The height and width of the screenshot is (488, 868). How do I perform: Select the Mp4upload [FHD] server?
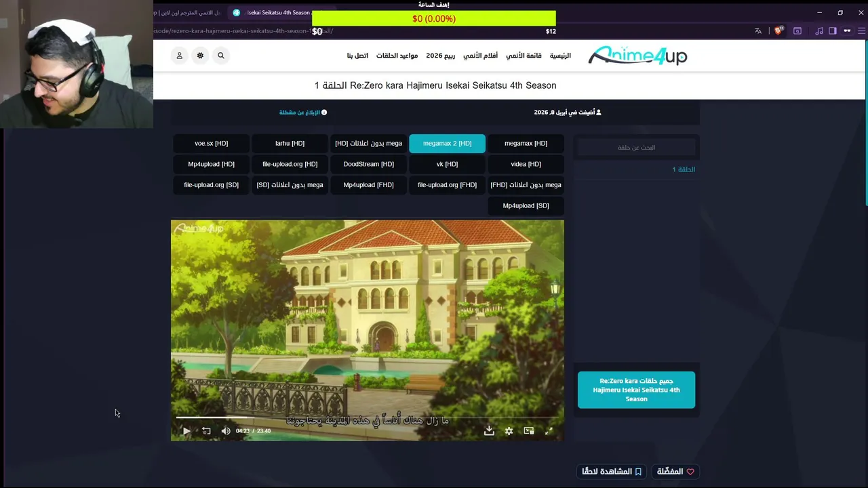click(x=368, y=185)
